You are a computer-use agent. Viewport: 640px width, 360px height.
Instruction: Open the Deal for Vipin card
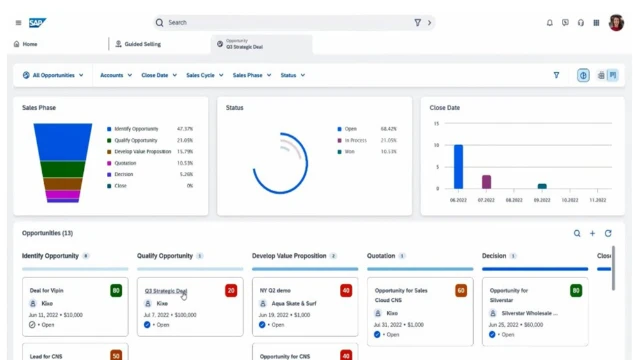[75, 307]
